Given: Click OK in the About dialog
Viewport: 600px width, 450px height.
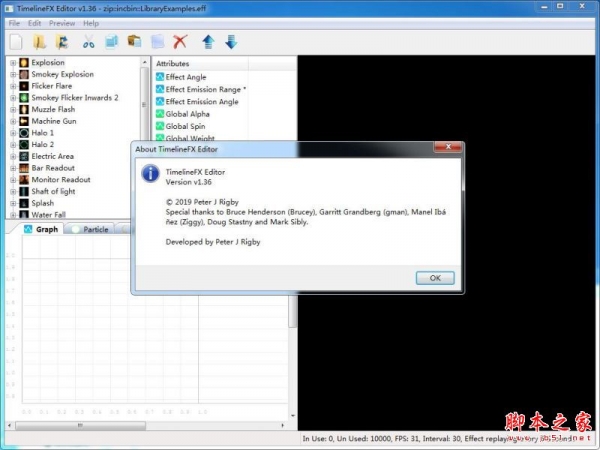Looking at the screenshot, I should click(435, 278).
